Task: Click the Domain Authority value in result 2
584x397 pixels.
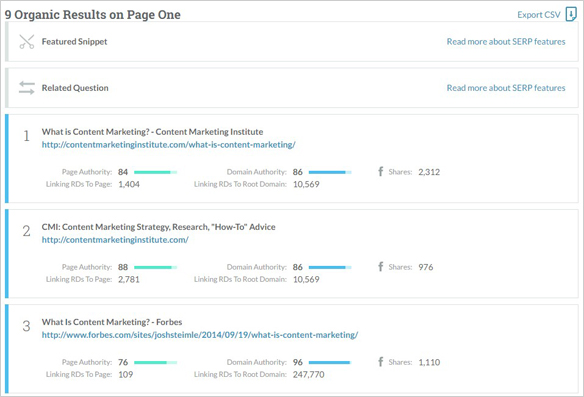Action: (298, 267)
